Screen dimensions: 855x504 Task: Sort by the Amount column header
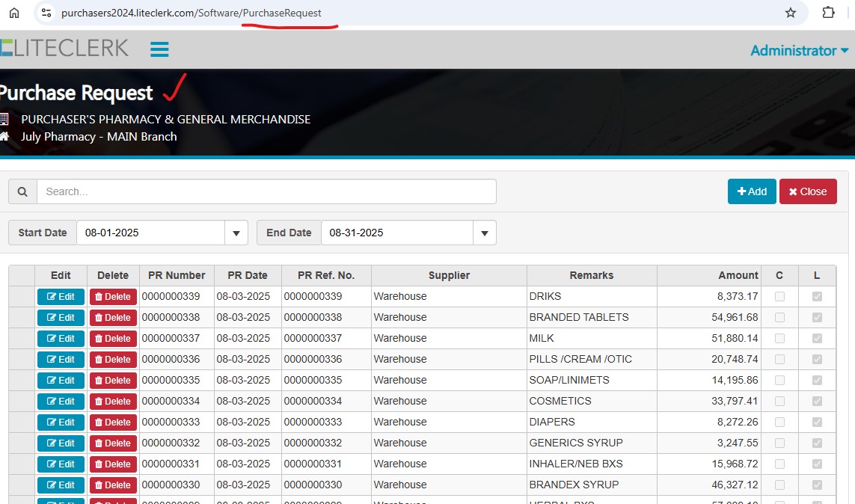(x=738, y=275)
